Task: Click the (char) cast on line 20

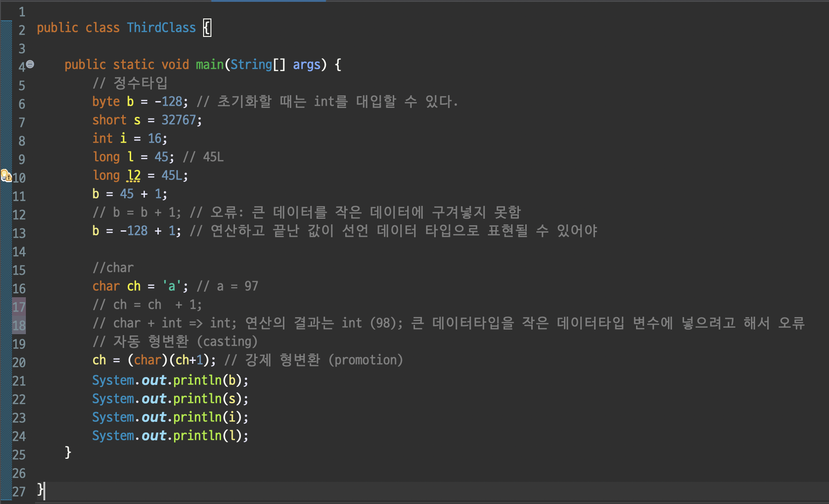Action: pyautogui.click(x=148, y=360)
